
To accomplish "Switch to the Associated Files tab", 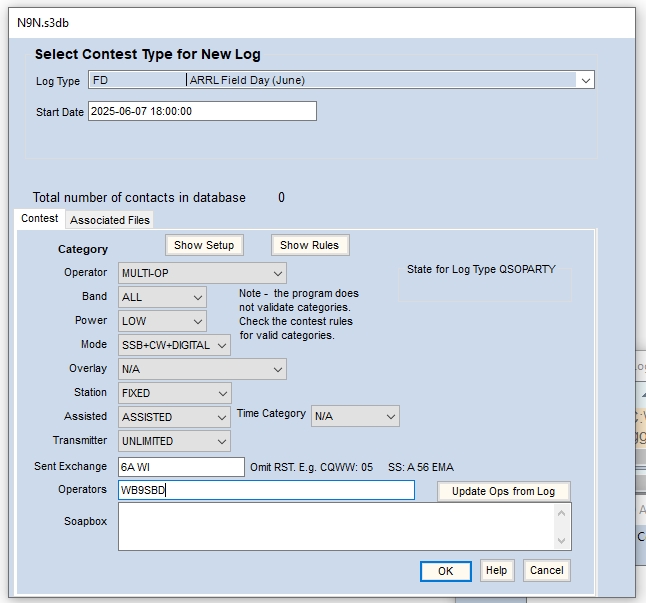I will (110, 220).
